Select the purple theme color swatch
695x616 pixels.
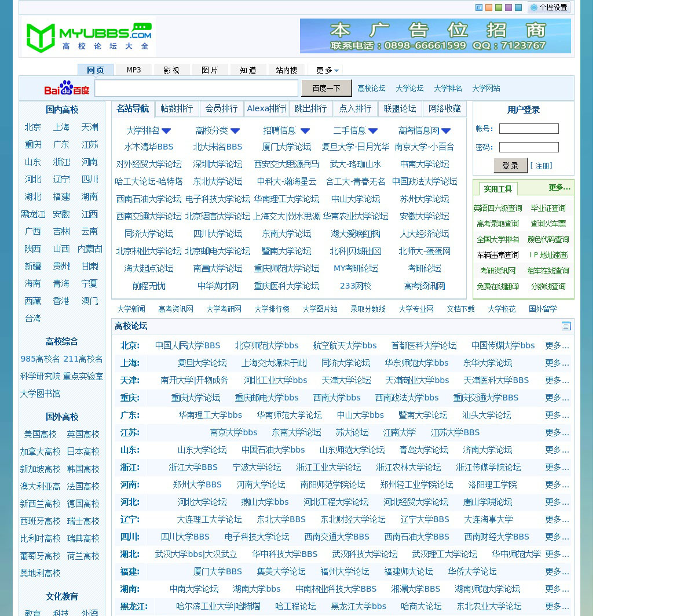pos(509,8)
